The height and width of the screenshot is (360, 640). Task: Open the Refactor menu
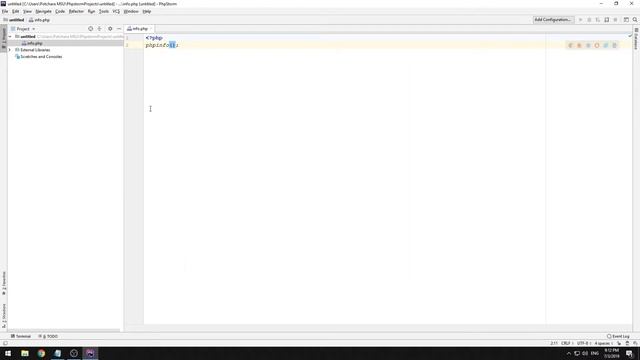pyautogui.click(x=76, y=11)
